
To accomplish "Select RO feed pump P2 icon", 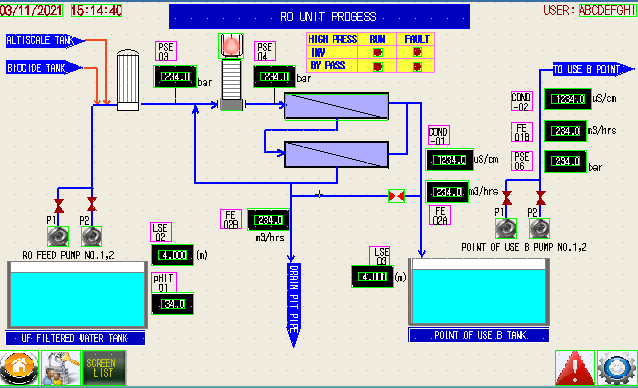I will coord(91,236).
